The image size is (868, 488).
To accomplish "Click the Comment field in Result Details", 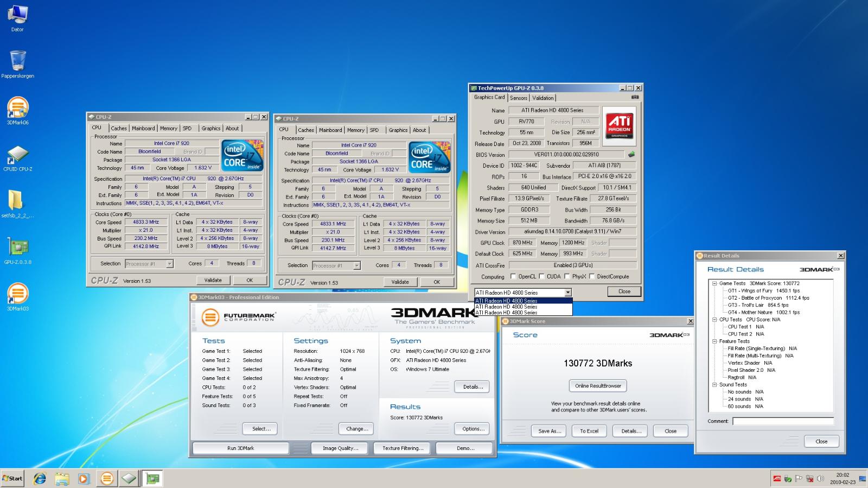I will pyautogui.click(x=783, y=421).
